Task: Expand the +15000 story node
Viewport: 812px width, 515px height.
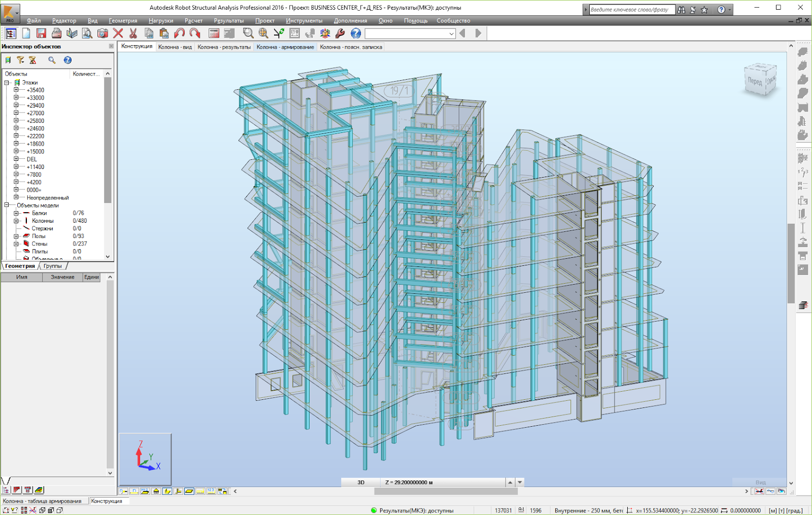Action: (16, 151)
